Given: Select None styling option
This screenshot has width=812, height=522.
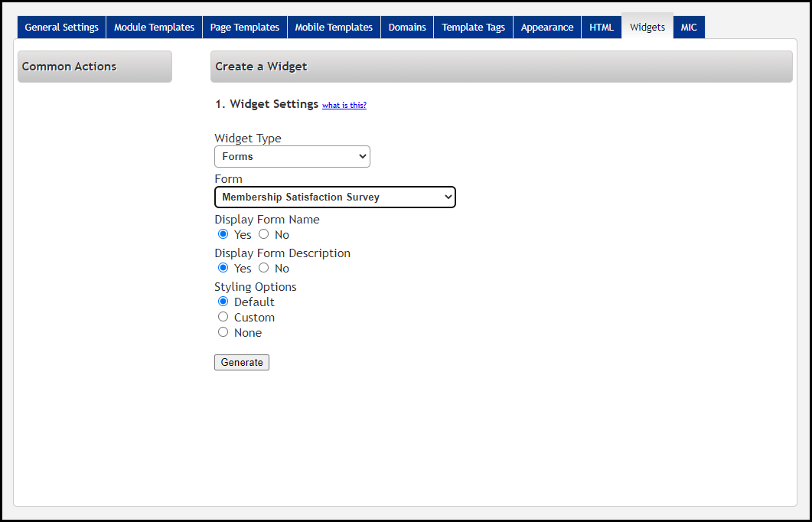Looking at the screenshot, I should pyautogui.click(x=223, y=332).
